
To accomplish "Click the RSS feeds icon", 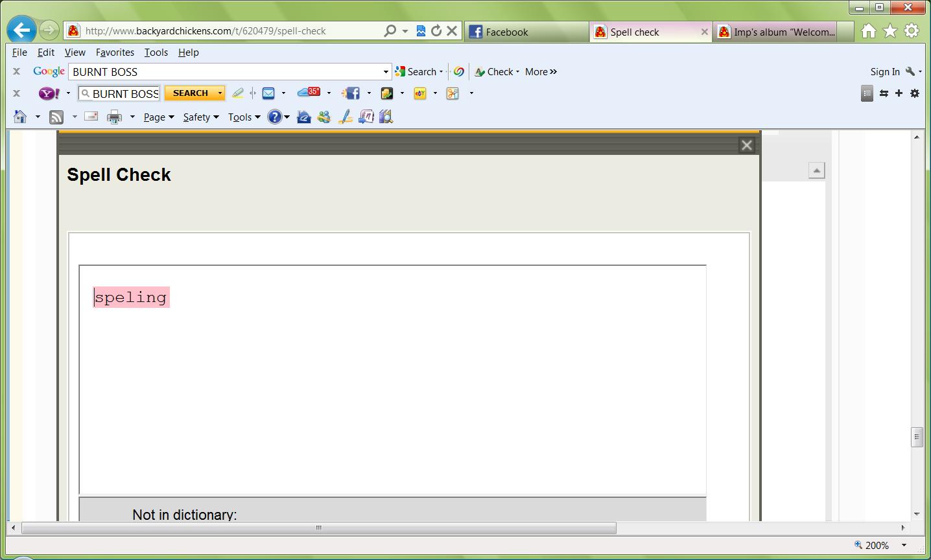I will pyautogui.click(x=57, y=117).
